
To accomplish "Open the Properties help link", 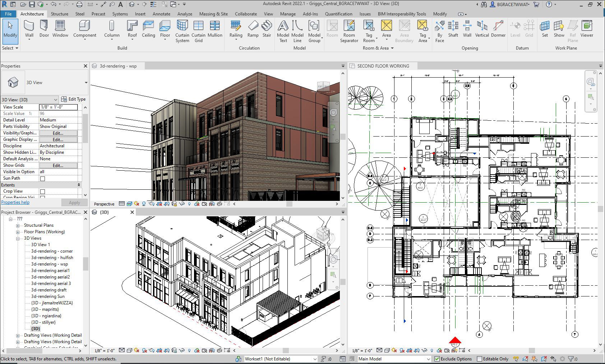I will [15, 202].
